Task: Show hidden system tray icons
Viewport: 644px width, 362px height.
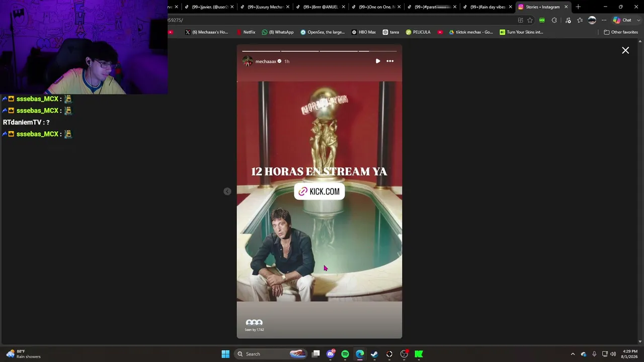Action: 573,354
